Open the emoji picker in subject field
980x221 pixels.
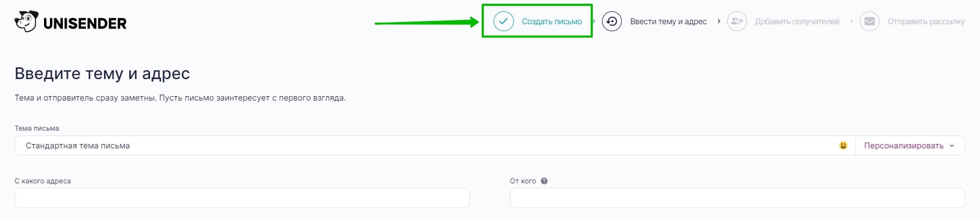click(x=843, y=146)
